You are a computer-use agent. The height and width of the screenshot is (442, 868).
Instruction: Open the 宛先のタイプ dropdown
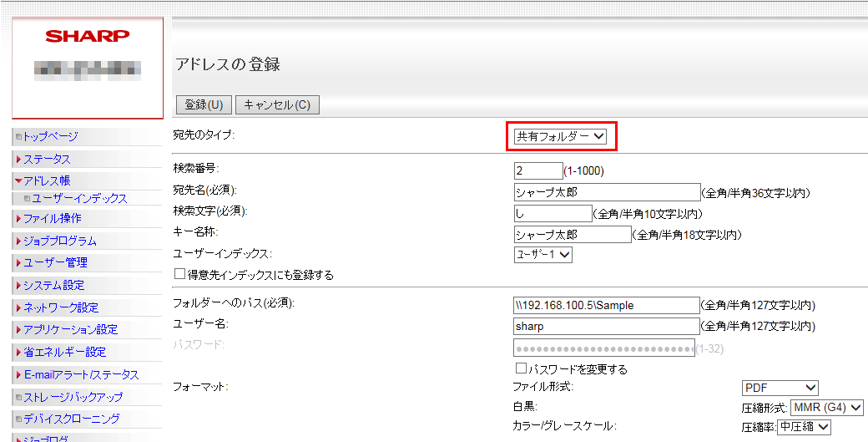tap(560, 136)
